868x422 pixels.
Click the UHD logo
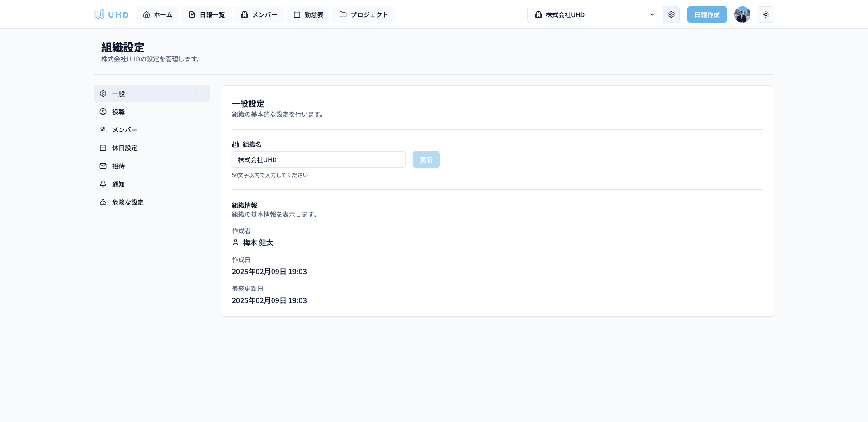[x=111, y=14]
